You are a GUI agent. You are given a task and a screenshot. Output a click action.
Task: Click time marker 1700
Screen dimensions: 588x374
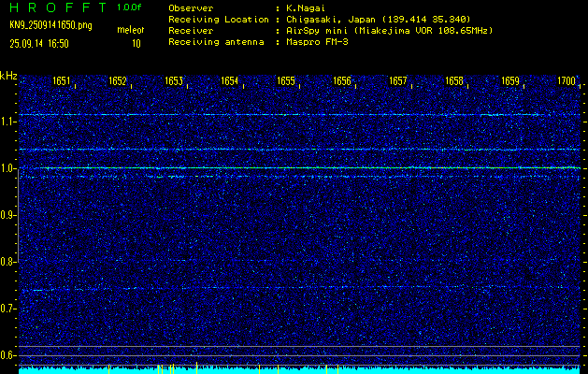point(566,80)
